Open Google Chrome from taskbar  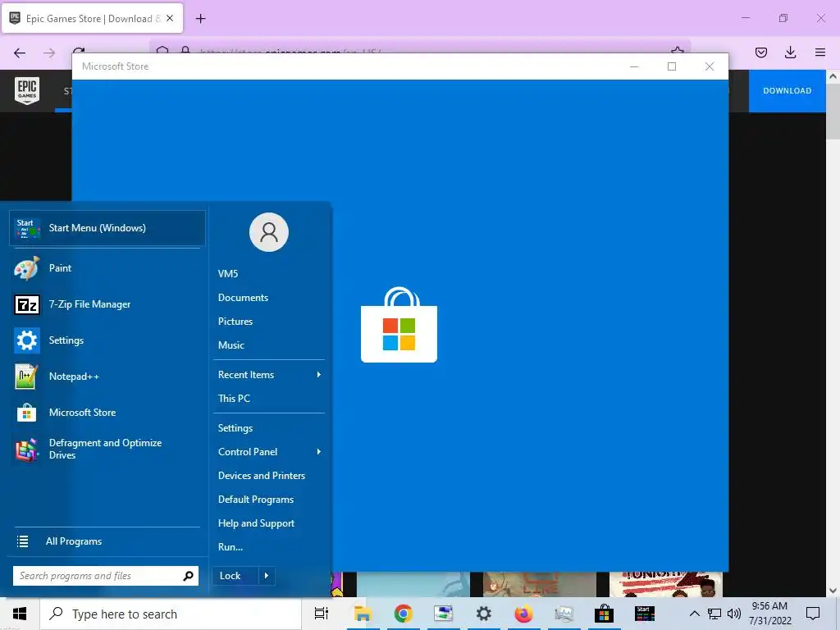click(x=404, y=614)
